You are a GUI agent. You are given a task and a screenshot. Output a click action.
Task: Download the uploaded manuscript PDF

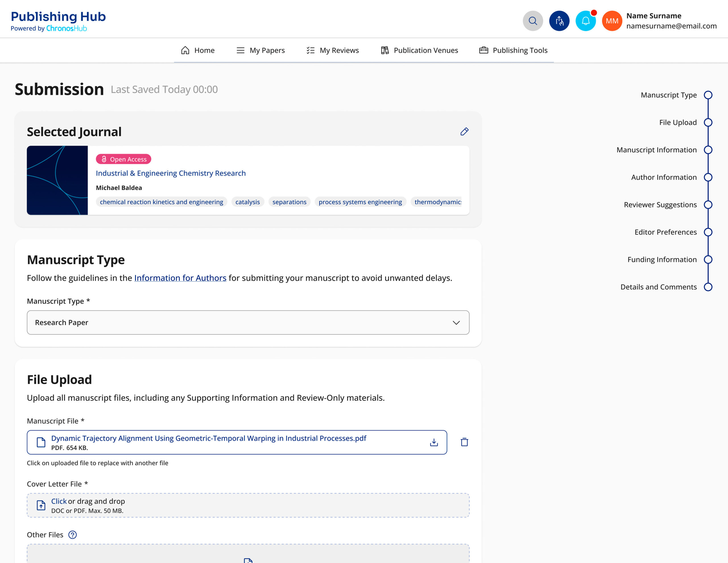(434, 442)
